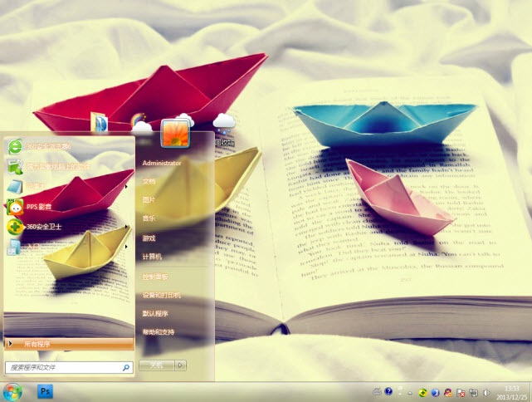Open 图片 pictures from Start menu
This screenshot has width=532, height=402.
point(149,200)
